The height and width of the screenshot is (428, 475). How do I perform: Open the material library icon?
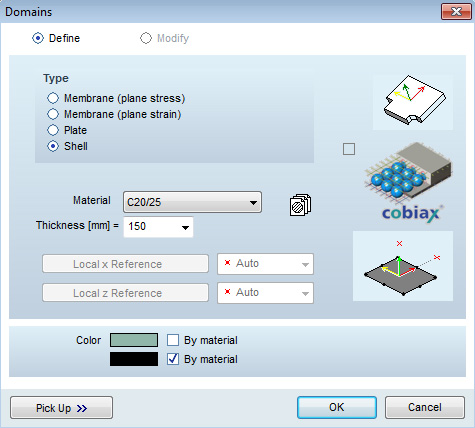click(300, 205)
